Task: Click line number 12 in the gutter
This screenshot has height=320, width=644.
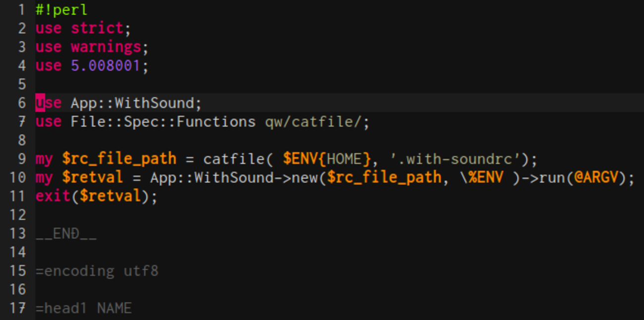Action: (18, 215)
